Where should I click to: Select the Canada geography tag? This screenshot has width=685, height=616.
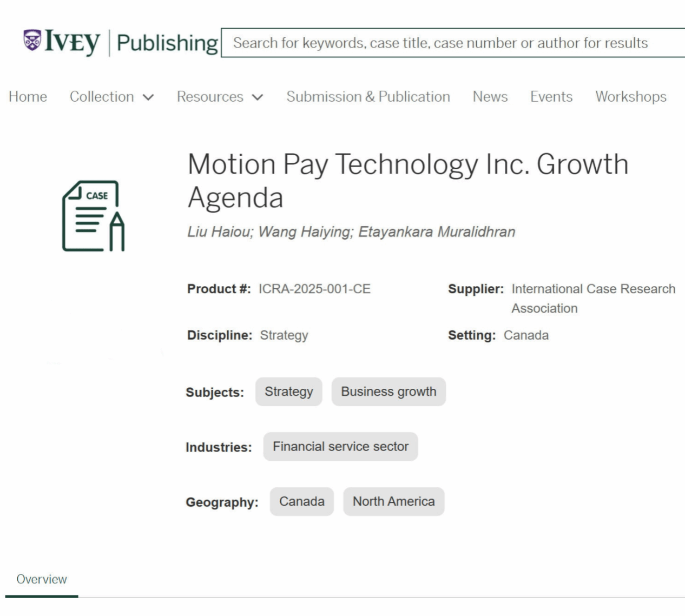[x=301, y=501]
